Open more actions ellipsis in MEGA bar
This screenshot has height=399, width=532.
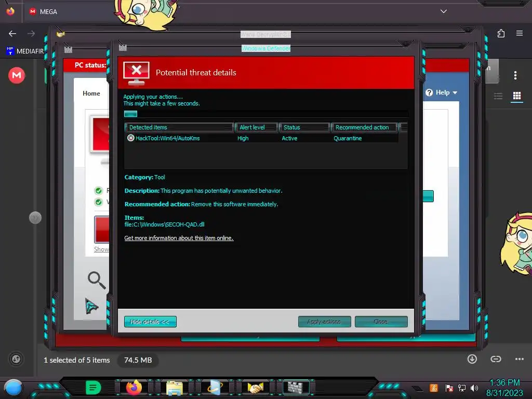520,359
